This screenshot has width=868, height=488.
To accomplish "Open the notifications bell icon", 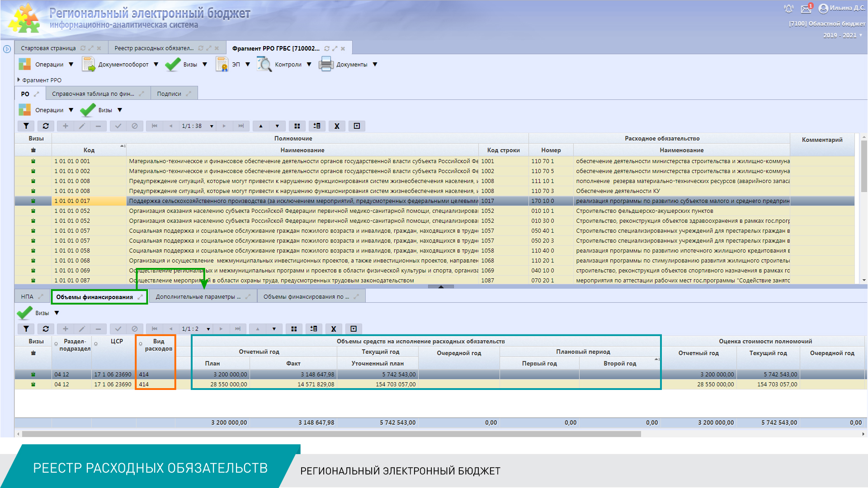I will [789, 9].
